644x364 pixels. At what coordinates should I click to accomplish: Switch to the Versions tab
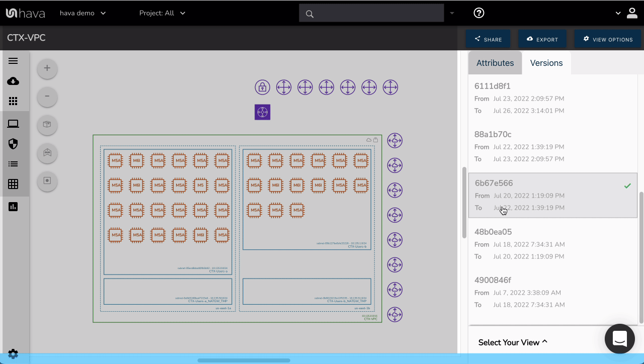pyautogui.click(x=546, y=63)
